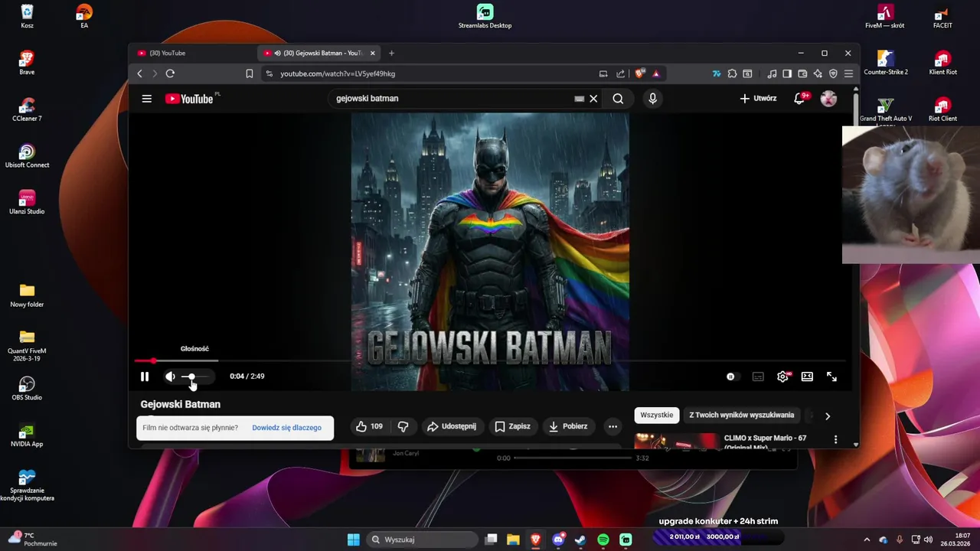Open player settings gear with HD badge

(782, 377)
